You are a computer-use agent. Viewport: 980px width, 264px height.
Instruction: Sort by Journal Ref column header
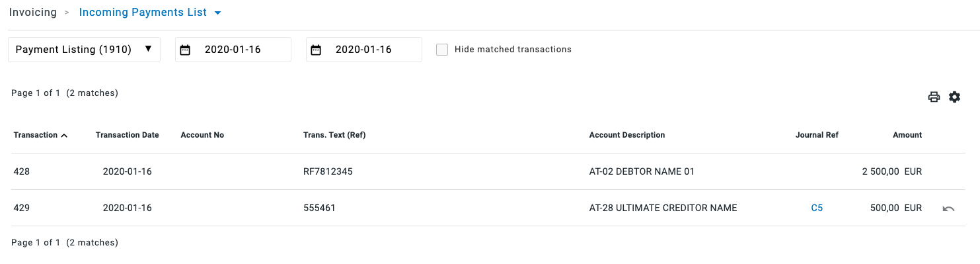[817, 135]
